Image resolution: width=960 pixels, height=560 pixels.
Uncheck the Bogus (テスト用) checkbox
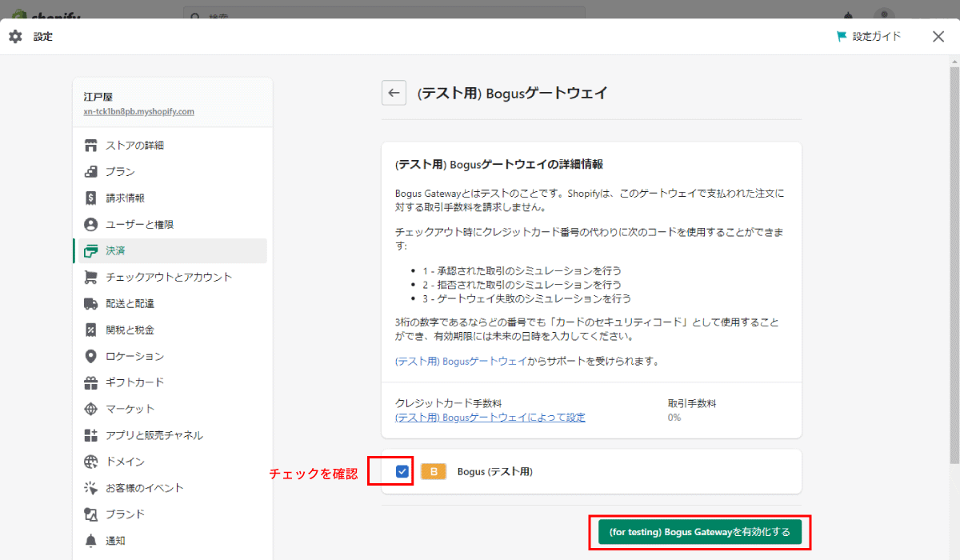(402, 472)
